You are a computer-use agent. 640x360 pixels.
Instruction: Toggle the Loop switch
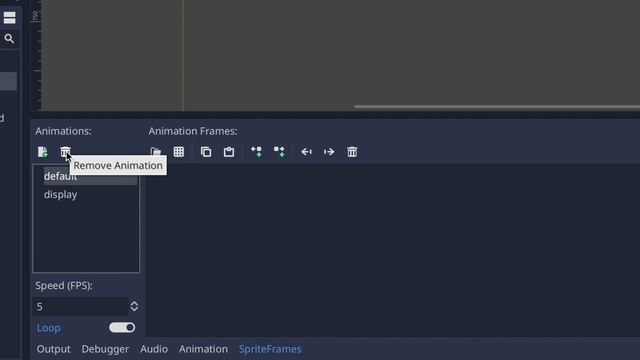(122, 327)
